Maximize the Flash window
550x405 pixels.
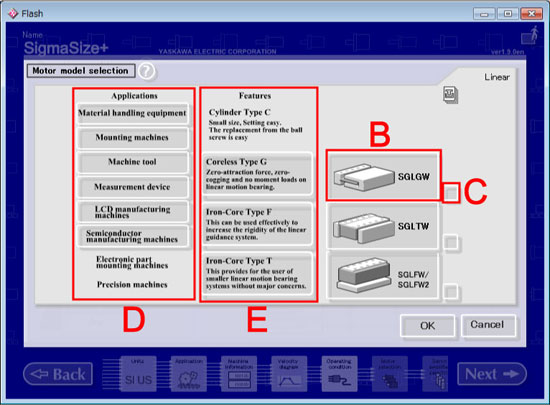[x=508, y=14]
